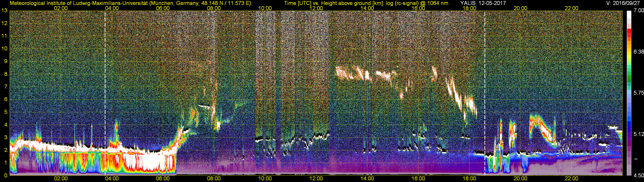
Task: Click the 10. height axis label
Action: [x=5, y=49]
